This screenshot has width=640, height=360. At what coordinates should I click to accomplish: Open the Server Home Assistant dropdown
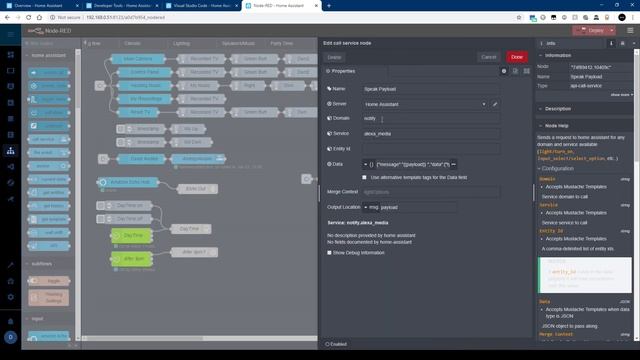click(x=425, y=104)
